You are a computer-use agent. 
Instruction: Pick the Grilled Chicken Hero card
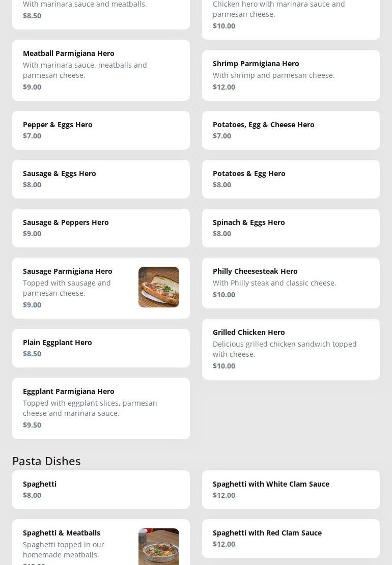[x=291, y=349]
